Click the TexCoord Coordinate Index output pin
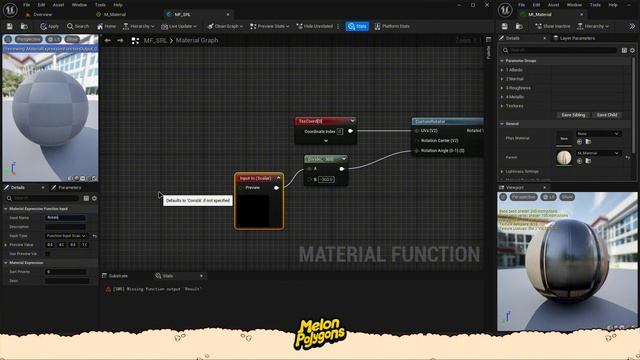The height and width of the screenshot is (360, 640). tap(350, 131)
